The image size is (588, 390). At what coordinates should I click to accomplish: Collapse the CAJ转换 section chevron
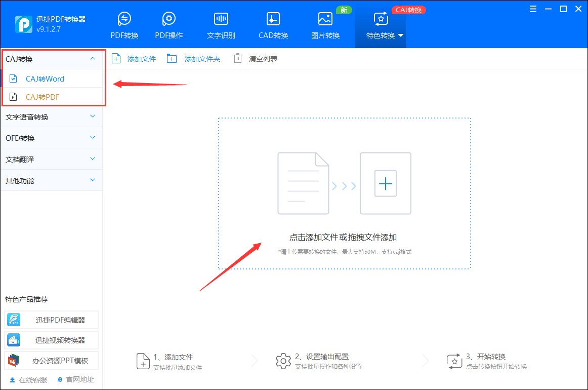(x=93, y=59)
